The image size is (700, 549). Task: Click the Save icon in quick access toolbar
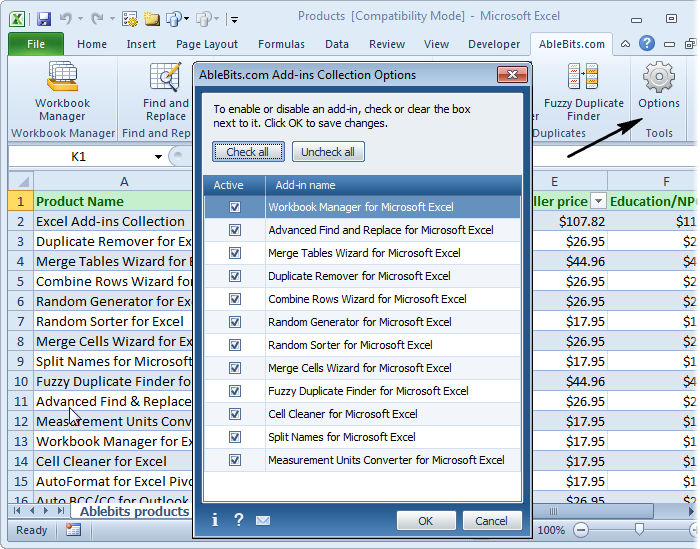tap(44, 19)
